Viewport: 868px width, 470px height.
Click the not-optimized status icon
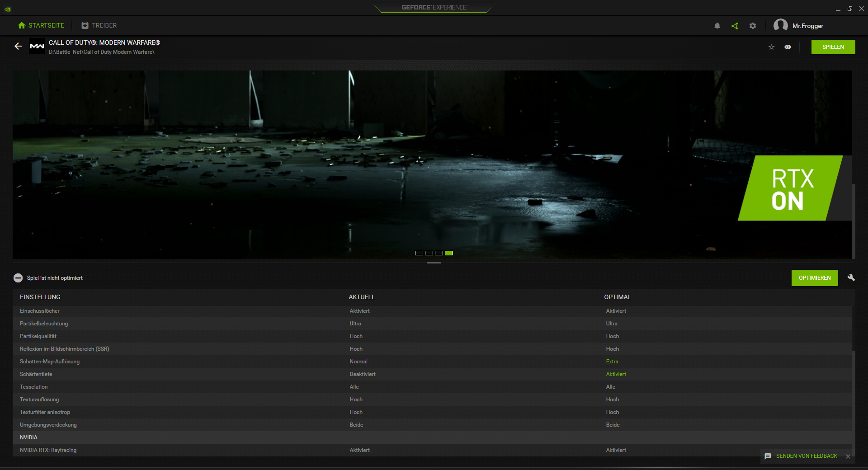[x=18, y=278]
